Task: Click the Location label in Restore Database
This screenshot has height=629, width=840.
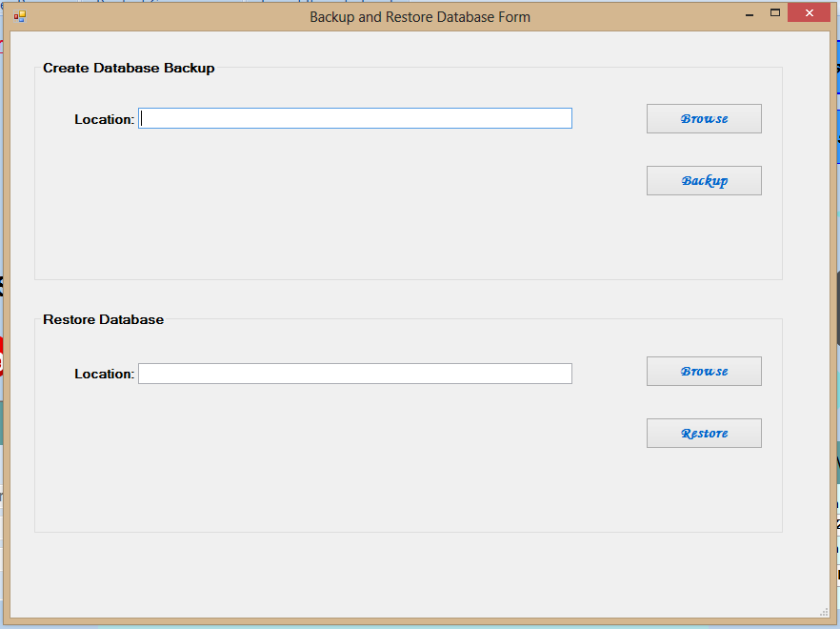Action: pyautogui.click(x=105, y=375)
